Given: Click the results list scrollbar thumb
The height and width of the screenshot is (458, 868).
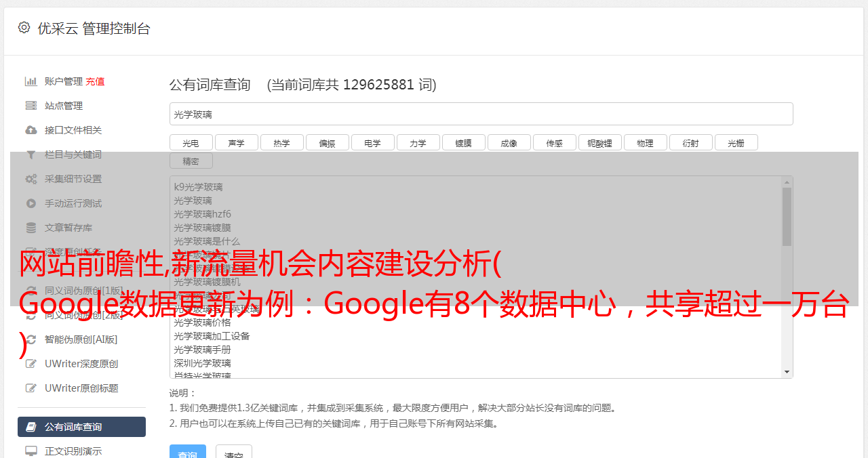Looking at the screenshot, I should click(x=787, y=216).
